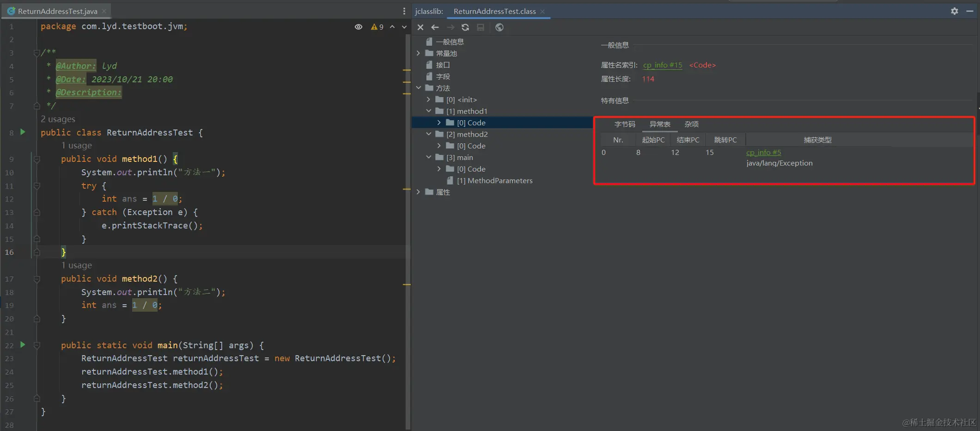Run the ReturnAddressTest class from gutter
This screenshot has width=980, height=431.
[23, 132]
